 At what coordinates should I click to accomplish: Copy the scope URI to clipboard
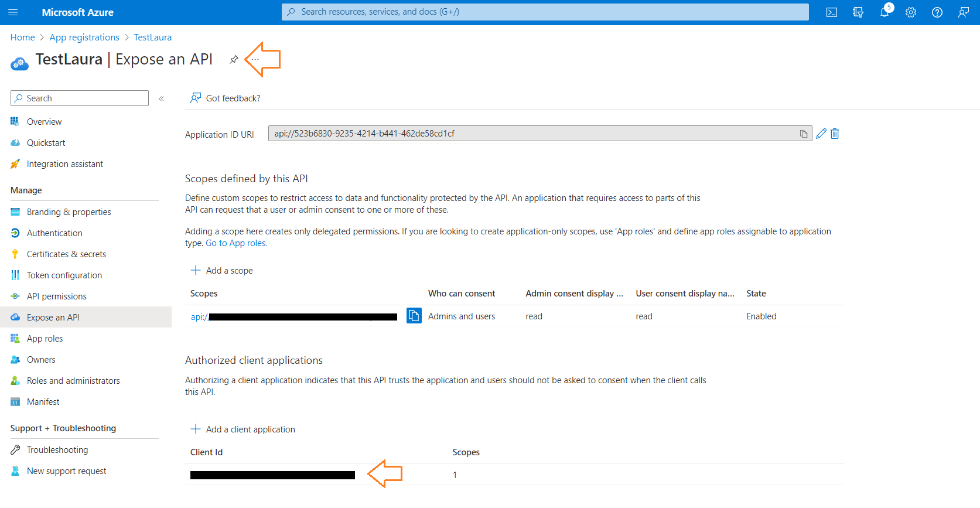[x=414, y=316]
